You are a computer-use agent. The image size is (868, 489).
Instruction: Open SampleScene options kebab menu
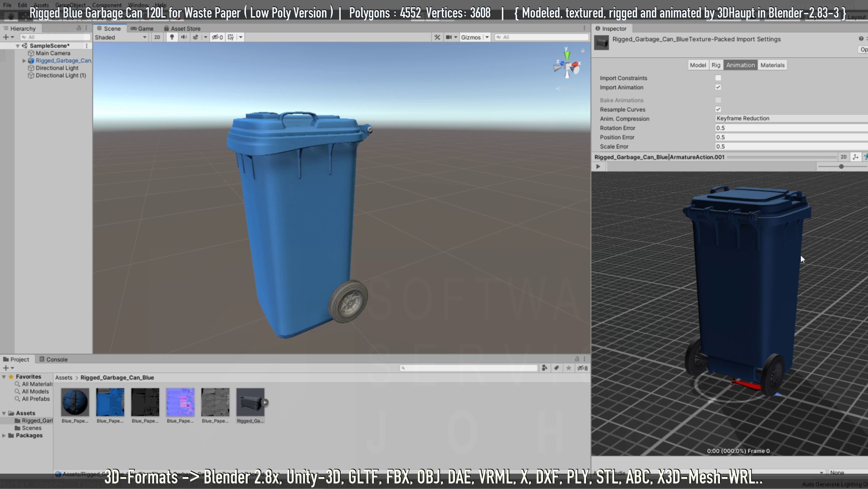[87, 46]
